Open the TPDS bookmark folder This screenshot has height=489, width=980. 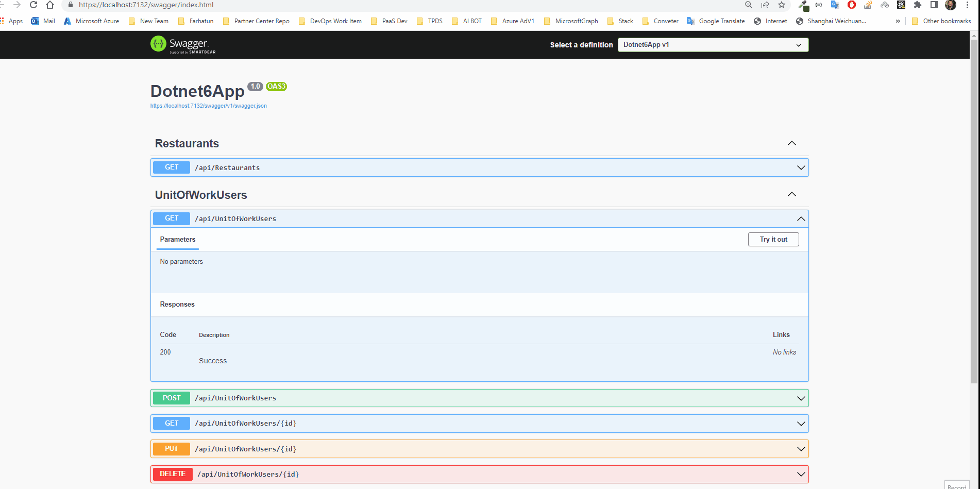pos(430,21)
